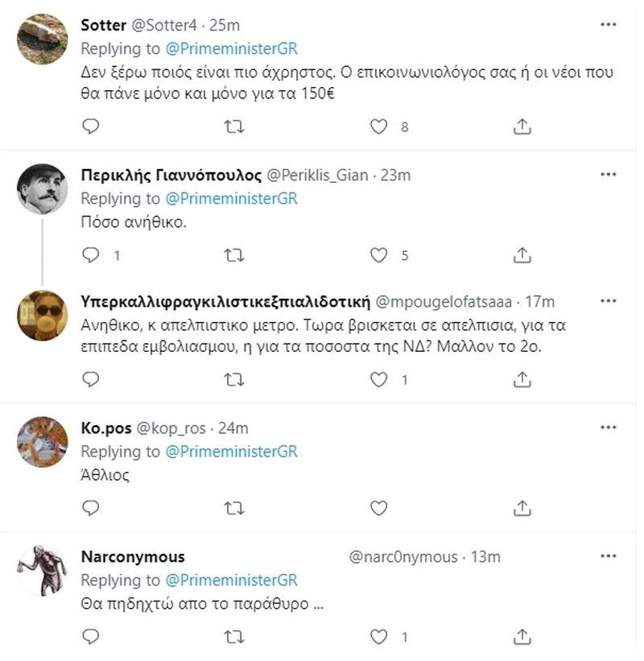The width and height of the screenshot is (644, 661).
Task: Open more options on @mpougelofatsaaa tweet
Action: [x=609, y=300]
